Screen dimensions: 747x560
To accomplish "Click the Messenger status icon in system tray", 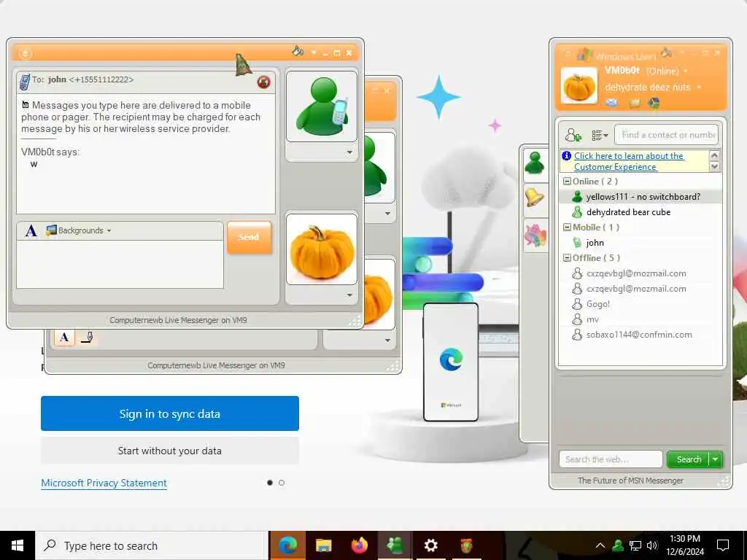I will click(618, 545).
